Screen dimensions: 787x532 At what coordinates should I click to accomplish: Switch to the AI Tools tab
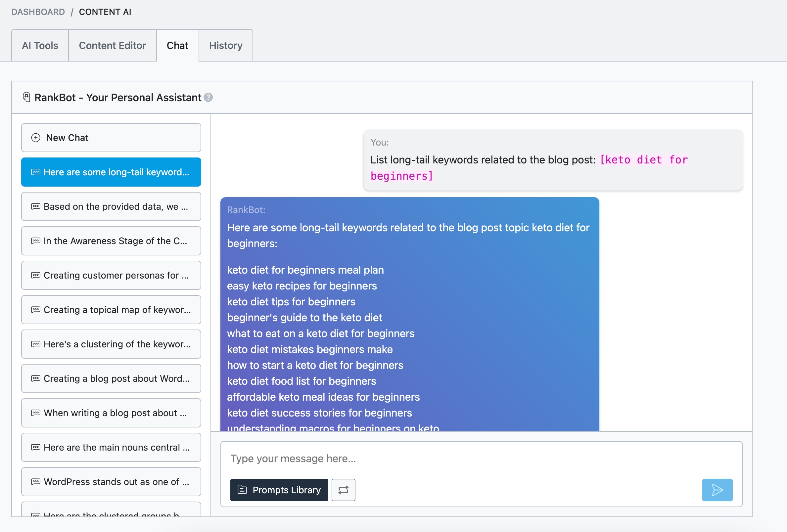40,45
